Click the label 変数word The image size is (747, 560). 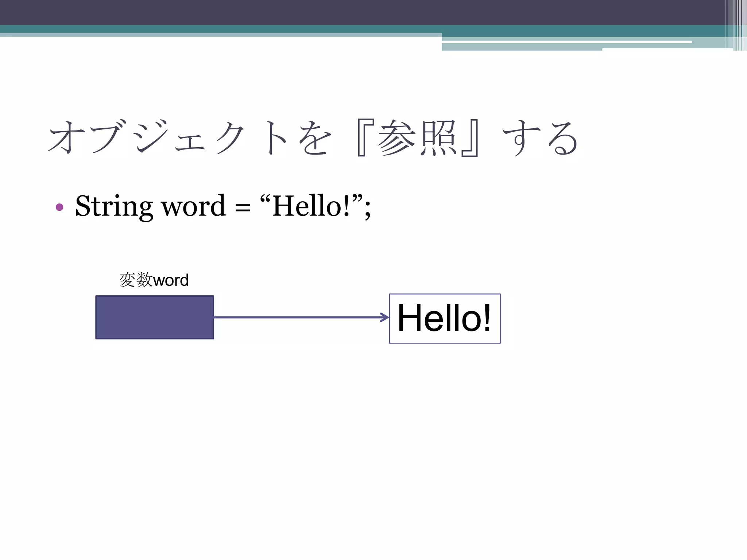pos(154,280)
